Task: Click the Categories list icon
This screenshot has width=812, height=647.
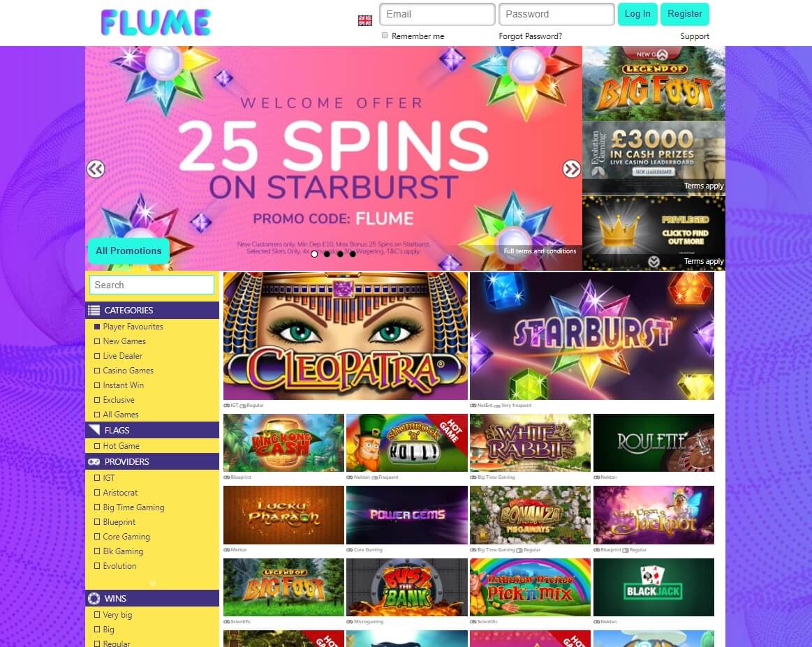Action: (94, 310)
